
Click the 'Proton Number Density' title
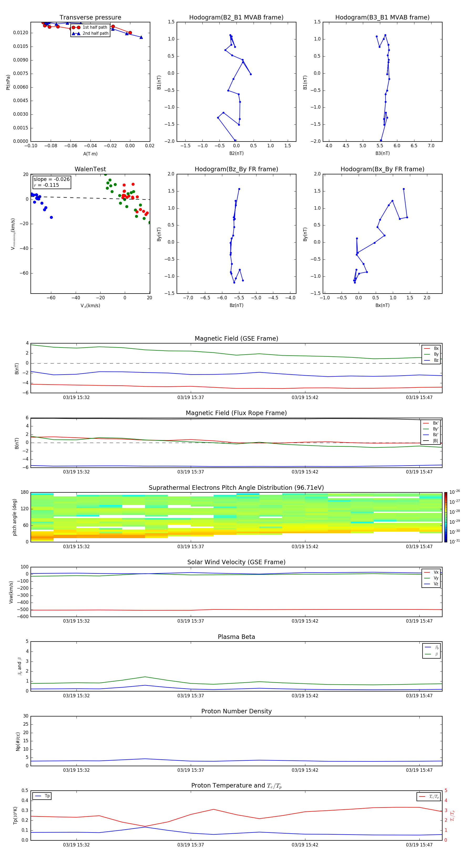[x=236, y=711]
